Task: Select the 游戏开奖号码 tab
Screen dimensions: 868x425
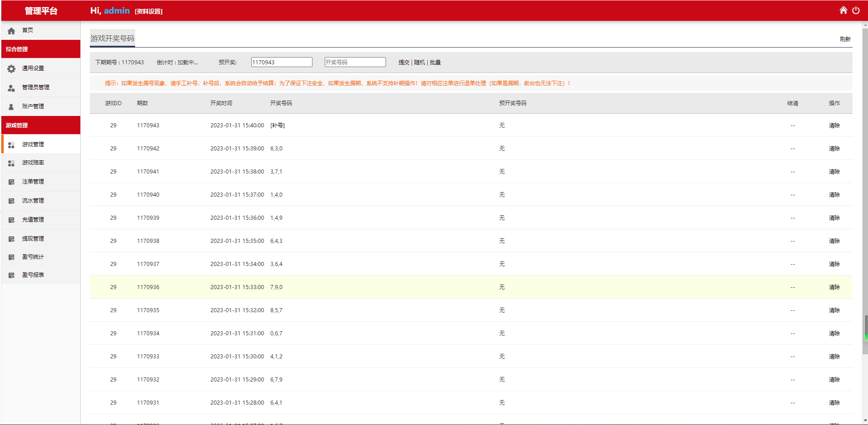Action: point(112,39)
